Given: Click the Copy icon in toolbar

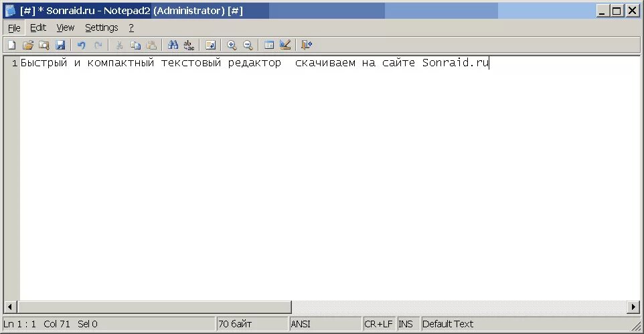Looking at the screenshot, I should [135, 45].
